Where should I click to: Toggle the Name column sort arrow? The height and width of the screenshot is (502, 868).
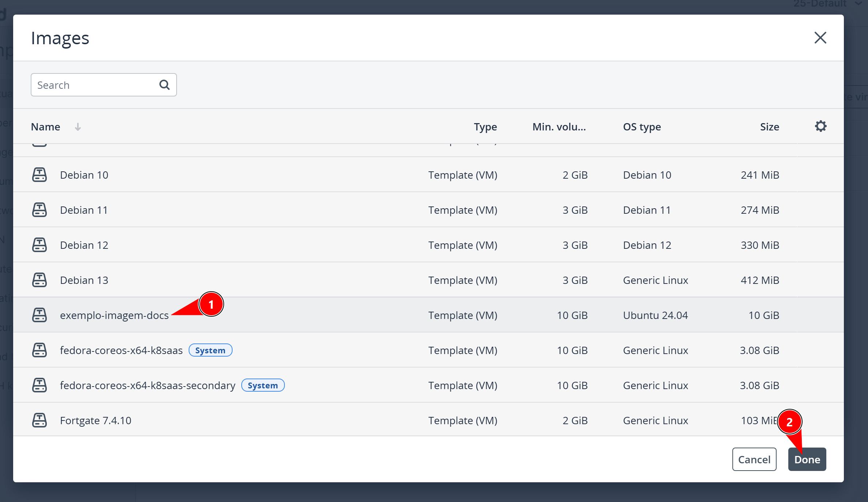(78, 127)
